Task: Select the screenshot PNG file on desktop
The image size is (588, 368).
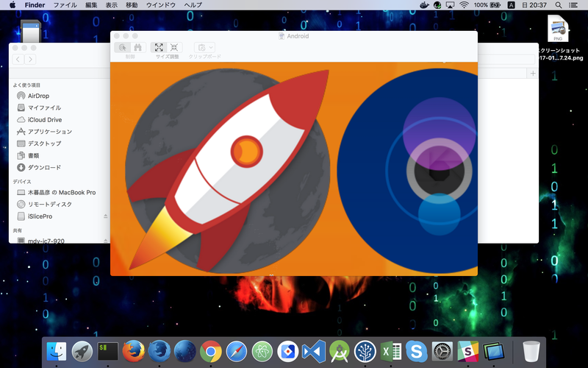Action: pos(558,29)
